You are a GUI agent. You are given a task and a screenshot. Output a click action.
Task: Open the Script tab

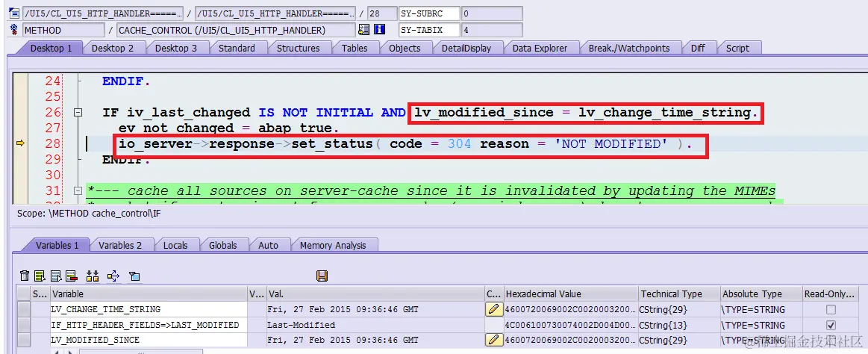point(737,49)
